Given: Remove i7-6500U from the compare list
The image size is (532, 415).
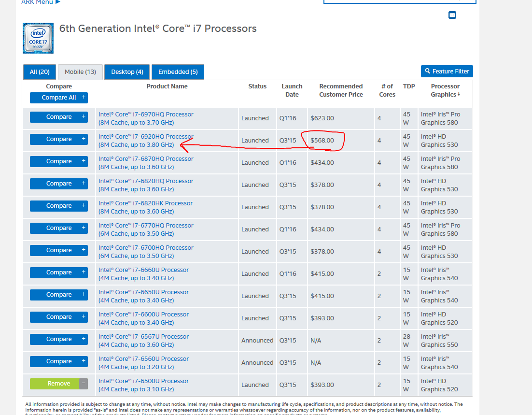Looking at the screenshot, I should click(x=59, y=384).
